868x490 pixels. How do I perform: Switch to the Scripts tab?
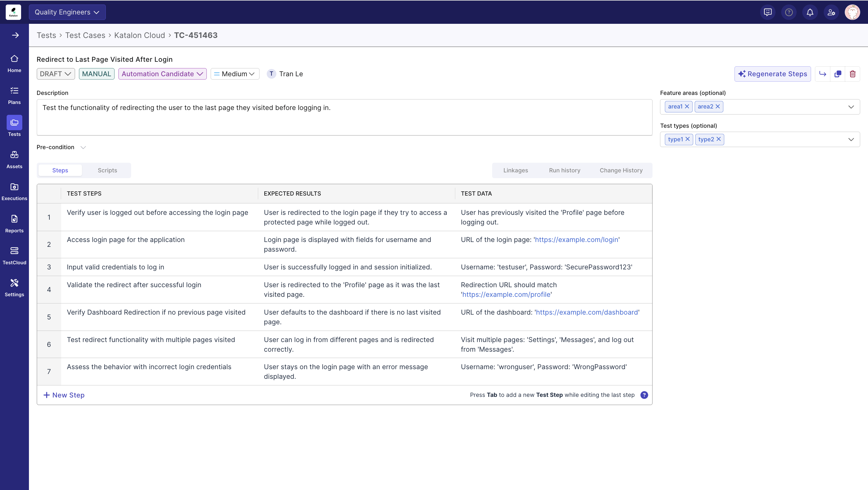coord(107,171)
